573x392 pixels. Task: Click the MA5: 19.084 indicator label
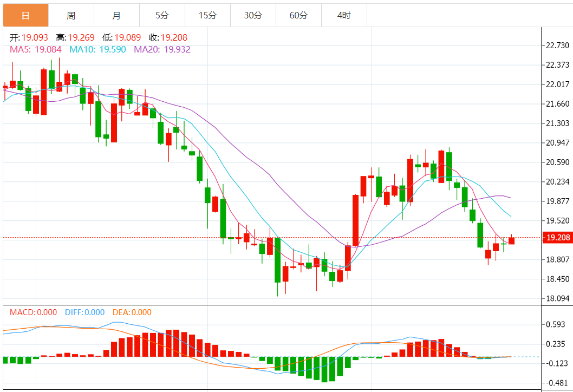(x=35, y=49)
